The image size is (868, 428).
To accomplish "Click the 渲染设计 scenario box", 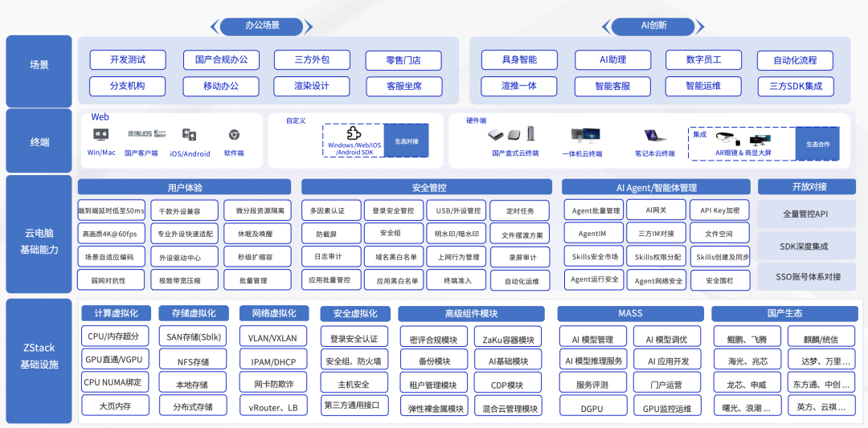I will (x=312, y=86).
